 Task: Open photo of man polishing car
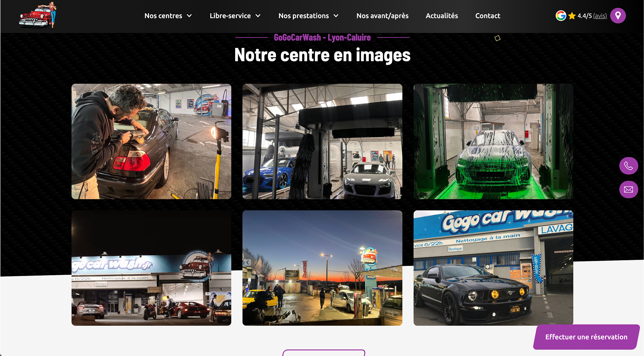click(x=151, y=141)
